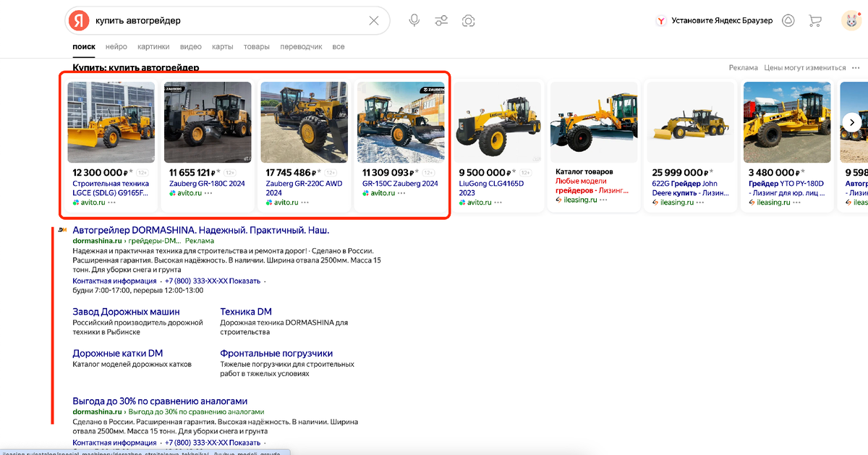This screenshot has height=455, width=868.
Task: Open Zauberg GR-180C 2024 listing link
Action: (207, 184)
